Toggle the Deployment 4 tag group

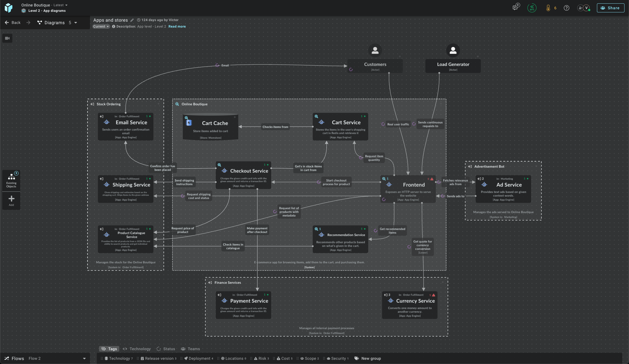[199, 358]
